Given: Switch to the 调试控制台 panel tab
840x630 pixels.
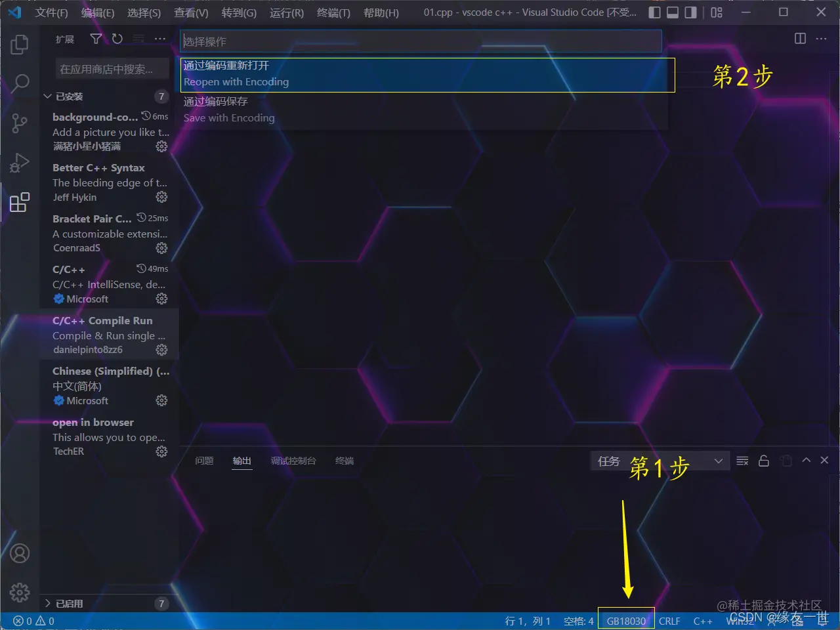Looking at the screenshot, I should pos(293,461).
